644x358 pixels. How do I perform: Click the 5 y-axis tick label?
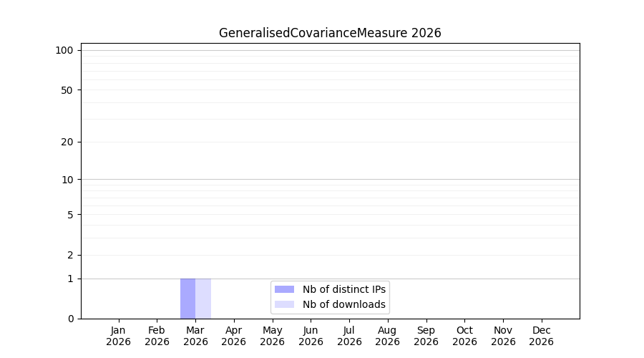pos(70,215)
